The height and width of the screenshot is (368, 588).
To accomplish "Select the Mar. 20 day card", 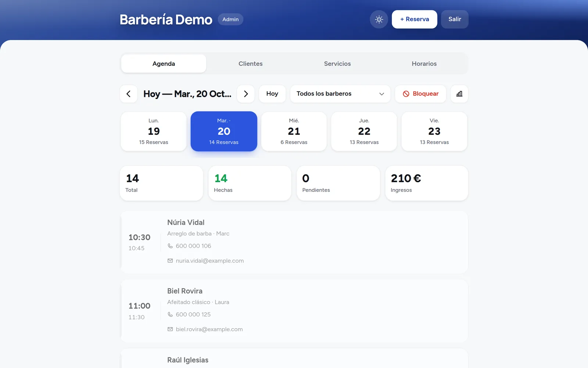I will coord(224,131).
